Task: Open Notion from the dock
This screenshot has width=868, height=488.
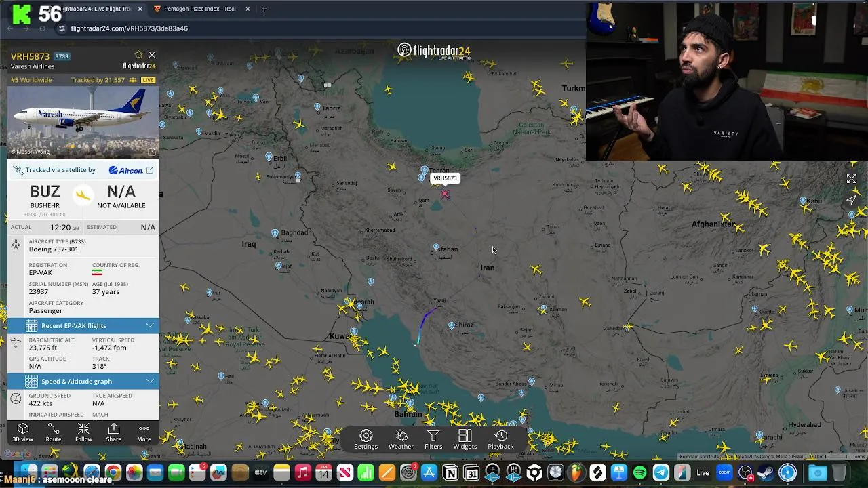Action: point(450,472)
